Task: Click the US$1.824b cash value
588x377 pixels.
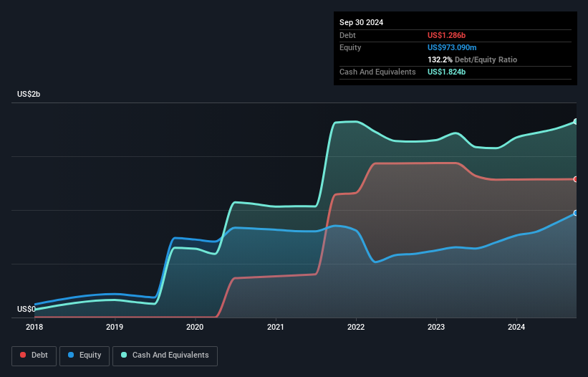Action: click(x=446, y=72)
